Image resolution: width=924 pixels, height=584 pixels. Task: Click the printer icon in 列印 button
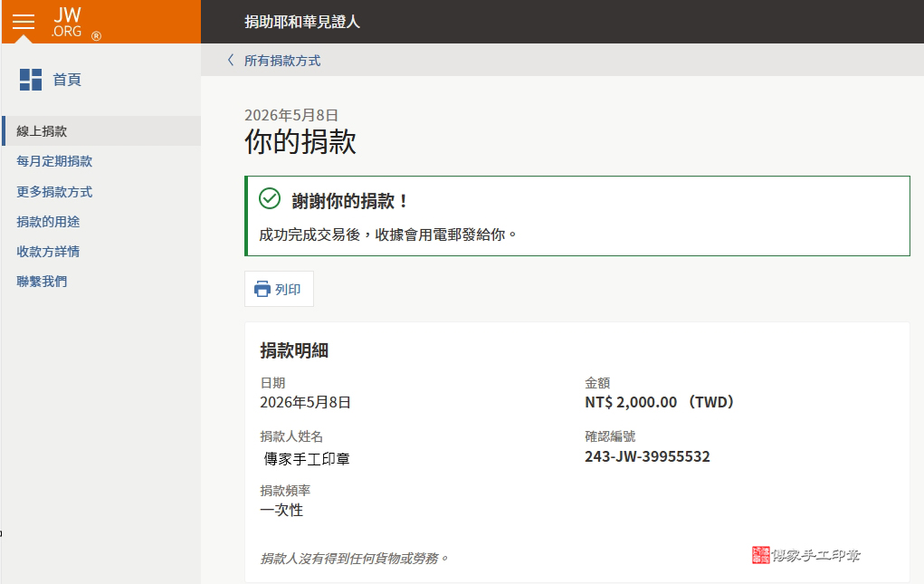click(x=262, y=290)
